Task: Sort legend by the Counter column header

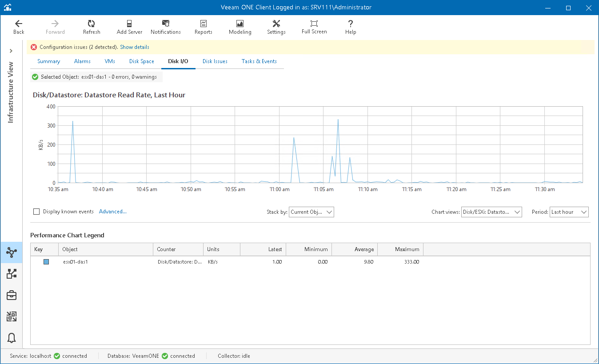Action: 178,249
